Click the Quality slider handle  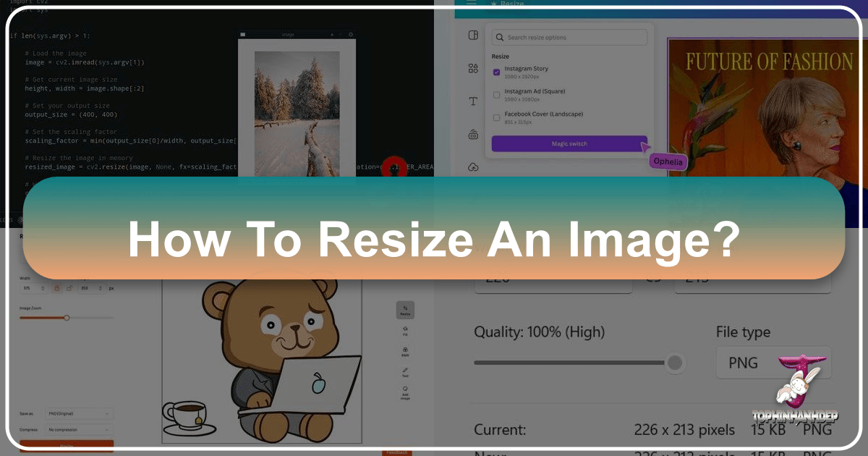coord(674,363)
